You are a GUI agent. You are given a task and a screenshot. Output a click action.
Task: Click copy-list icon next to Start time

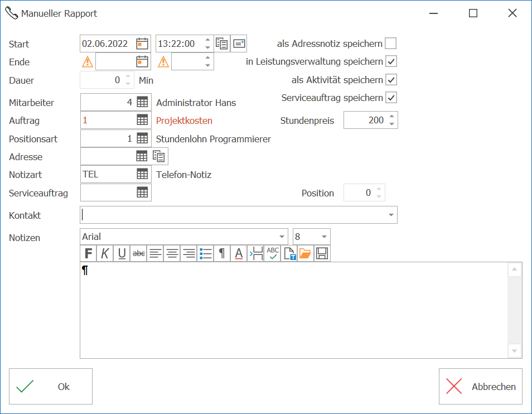[x=222, y=44]
